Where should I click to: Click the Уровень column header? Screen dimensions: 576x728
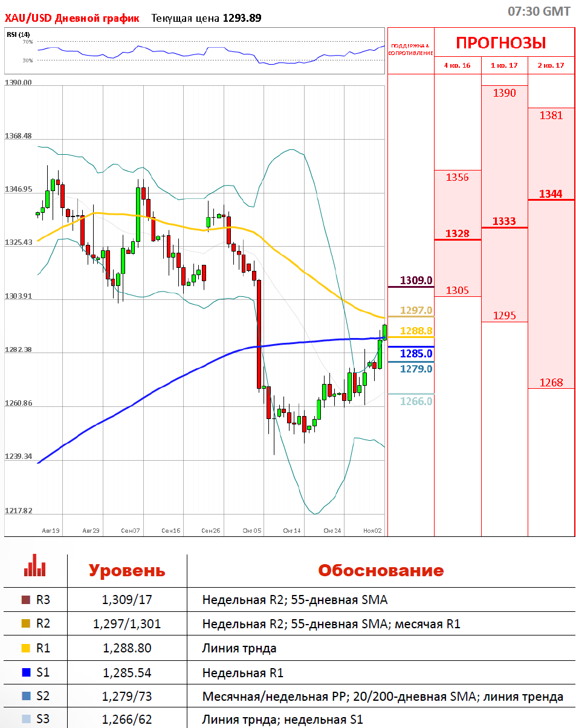[x=127, y=570]
